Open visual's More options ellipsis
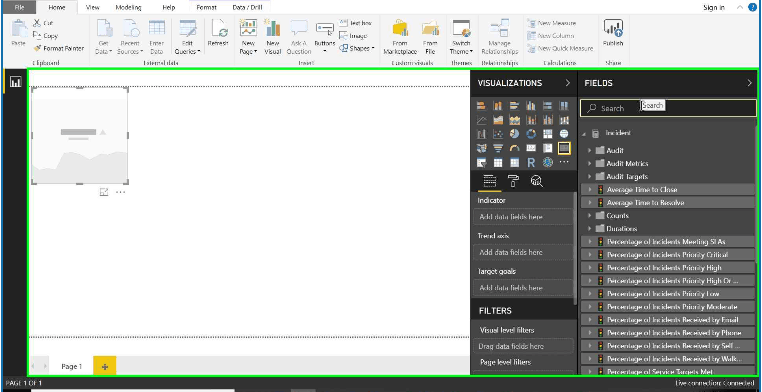The height and width of the screenshot is (392, 762). click(x=121, y=192)
